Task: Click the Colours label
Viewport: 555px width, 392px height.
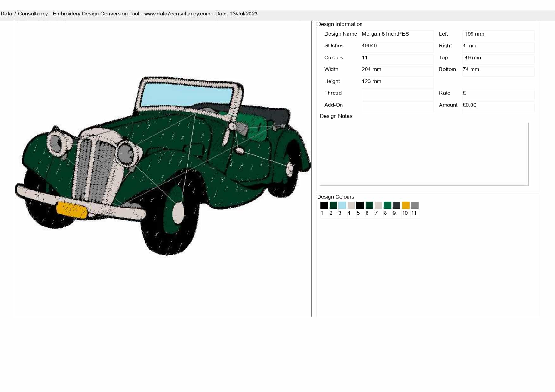Action: [334, 57]
